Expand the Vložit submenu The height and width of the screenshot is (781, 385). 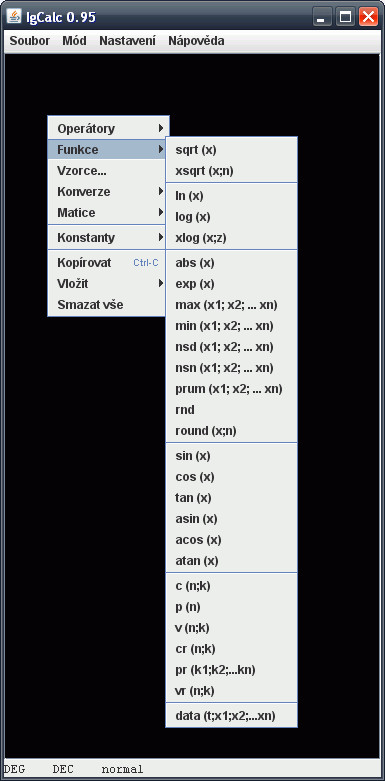(107, 283)
